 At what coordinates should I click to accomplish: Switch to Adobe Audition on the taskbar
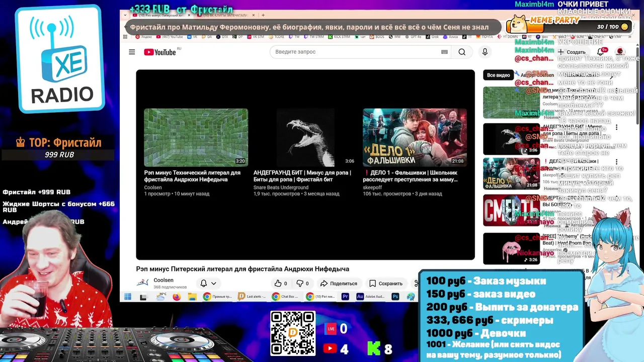(370, 297)
